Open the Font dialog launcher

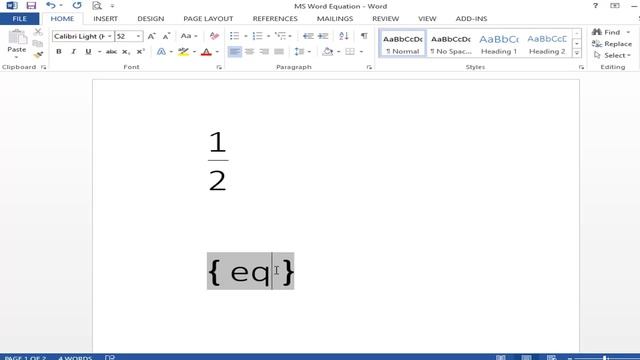coord(219,67)
